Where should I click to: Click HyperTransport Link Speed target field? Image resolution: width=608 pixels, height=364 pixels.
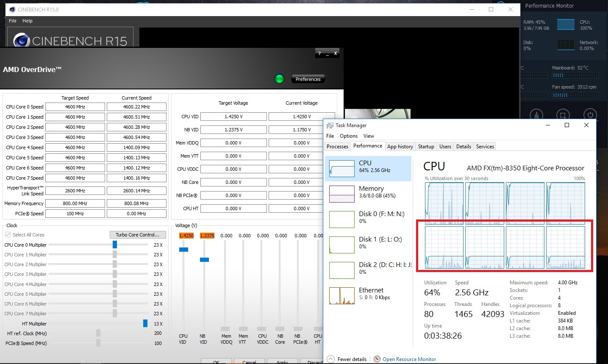pyautogui.click(x=75, y=191)
